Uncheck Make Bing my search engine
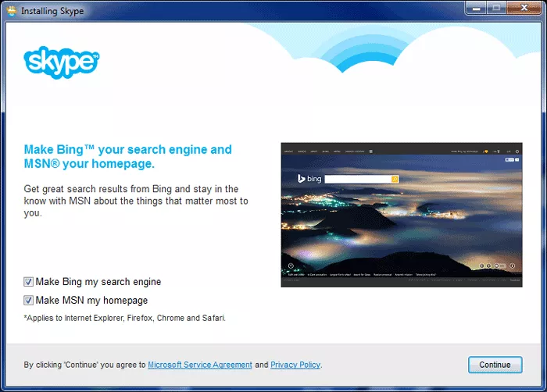547x392 pixels. (28, 282)
